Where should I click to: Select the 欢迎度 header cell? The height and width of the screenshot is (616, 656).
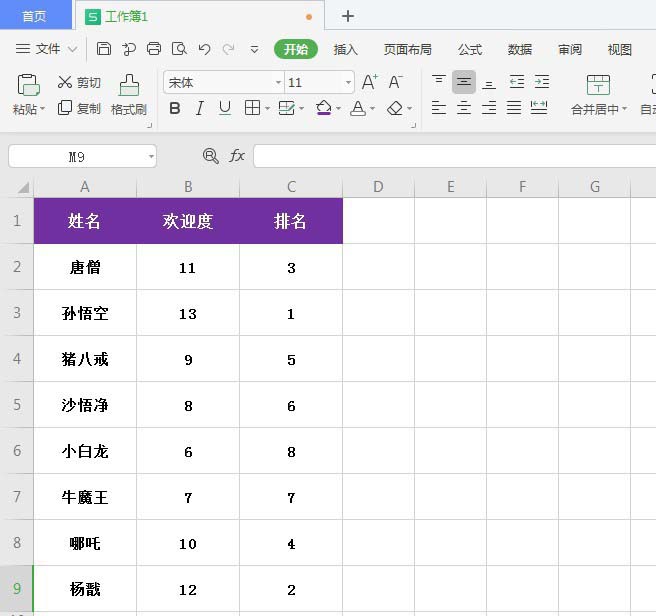tap(188, 221)
